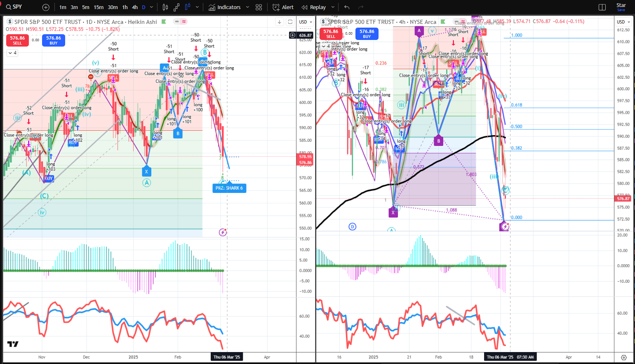The image size is (635, 364).
Task: Click the SPDR S&P 500 ETF TRUST 1D title
Action: coord(86,22)
